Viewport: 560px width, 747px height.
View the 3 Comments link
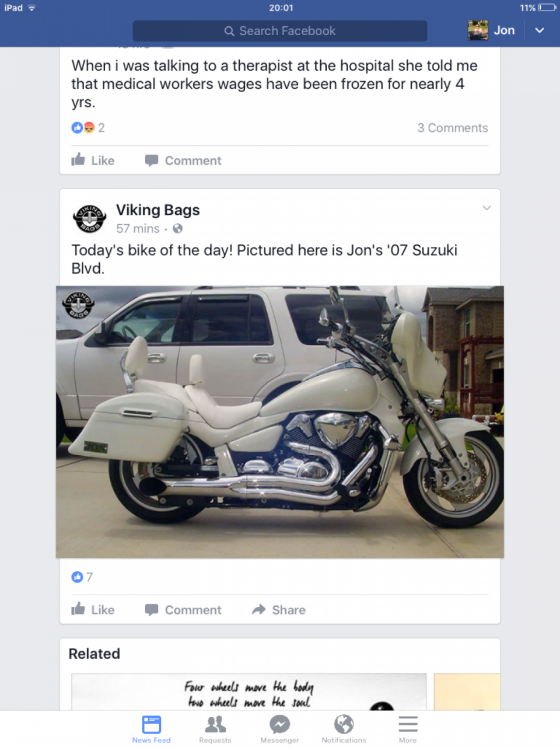pyautogui.click(x=452, y=128)
